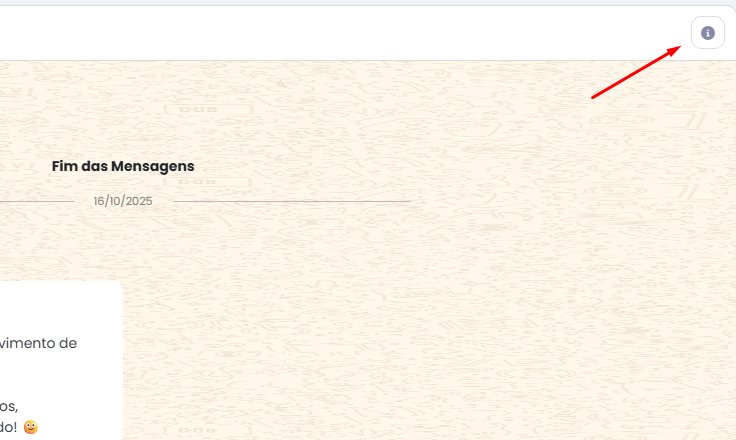Image resolution: width=736 pixels, height=440 pixels.
Task: Open the conversation info panel icon
Action: [707, 33]
